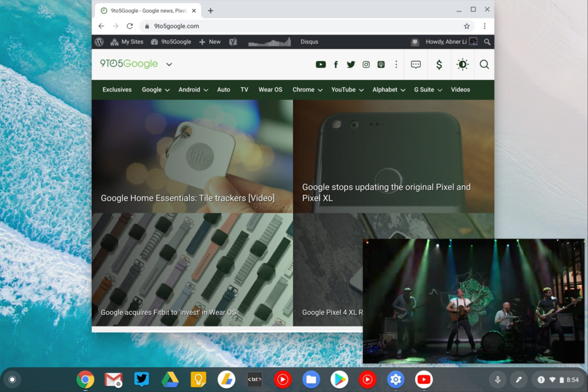Open the Chrome OS launcher button
Screen dimensions: 588x392
12,379
